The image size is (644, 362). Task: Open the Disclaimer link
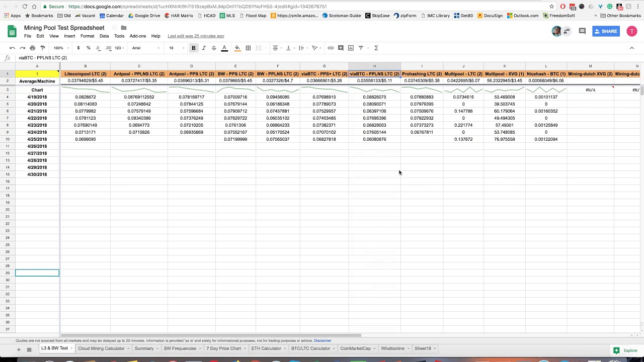pyautogui.click(x=323, y=341)
